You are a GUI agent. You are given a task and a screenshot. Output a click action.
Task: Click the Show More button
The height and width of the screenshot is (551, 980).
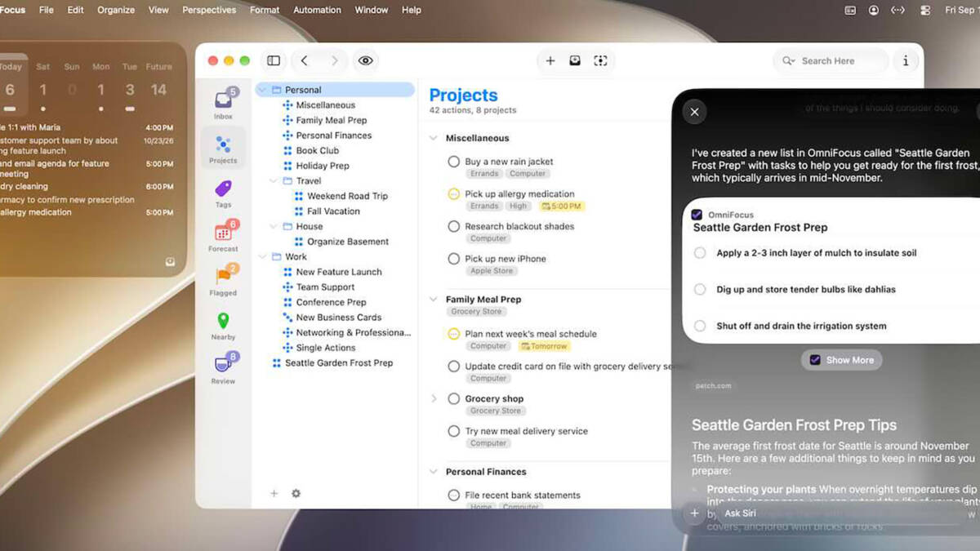[x=841, y=360]
